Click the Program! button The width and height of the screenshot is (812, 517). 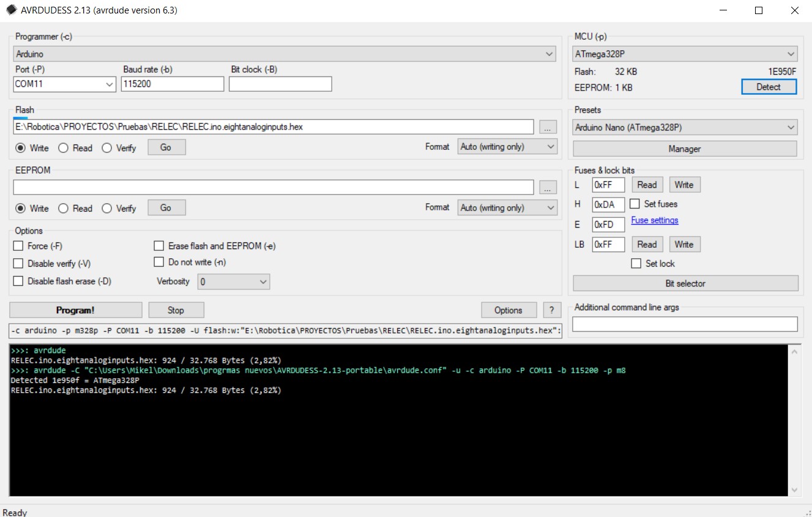click(75, 310)
